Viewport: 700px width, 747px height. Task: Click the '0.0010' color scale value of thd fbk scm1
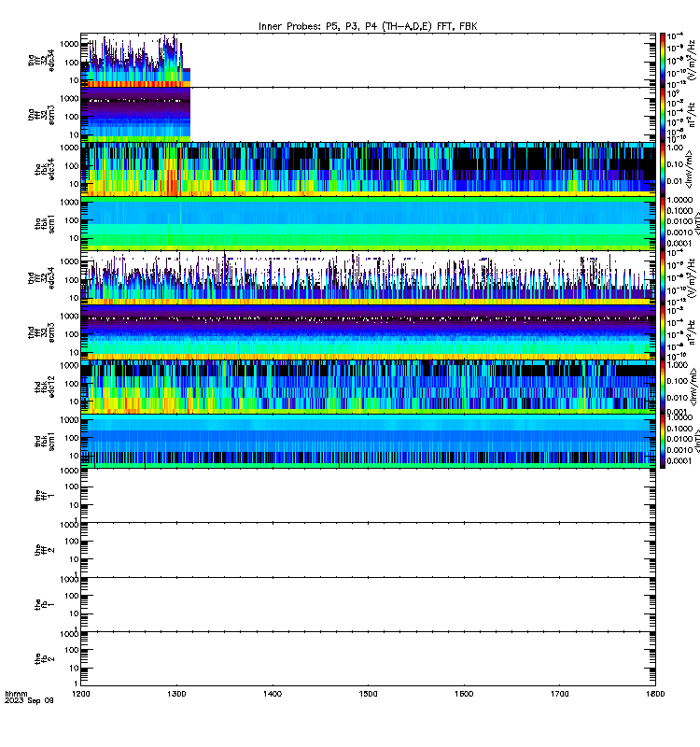pyautogui.click(x=679, y=450)
